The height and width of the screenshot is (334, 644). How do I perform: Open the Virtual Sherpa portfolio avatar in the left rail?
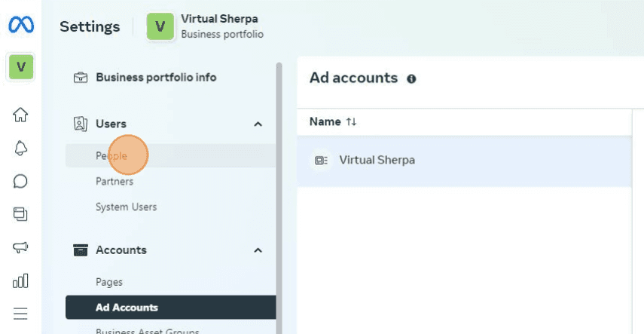(x=21, y=66)
